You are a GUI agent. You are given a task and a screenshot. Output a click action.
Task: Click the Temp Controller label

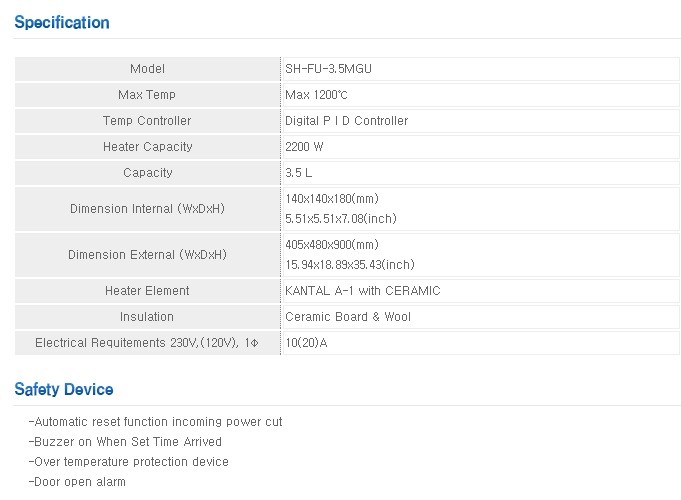pos(147,121)
